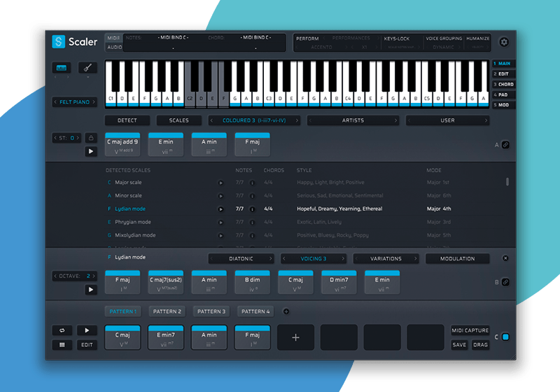Preview the A Minor scale
The image size is (560, 392).
[x=220, y=196]
